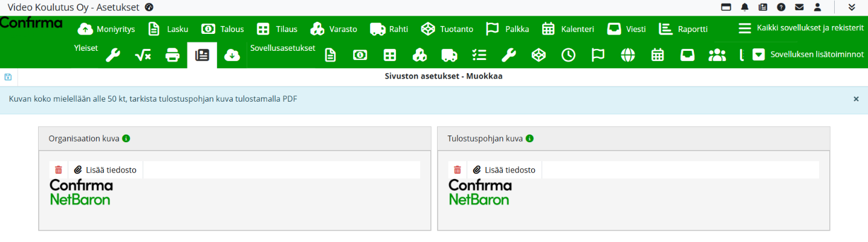Click the cloud download icon
The image size is (868, 242).
(232, 56)
